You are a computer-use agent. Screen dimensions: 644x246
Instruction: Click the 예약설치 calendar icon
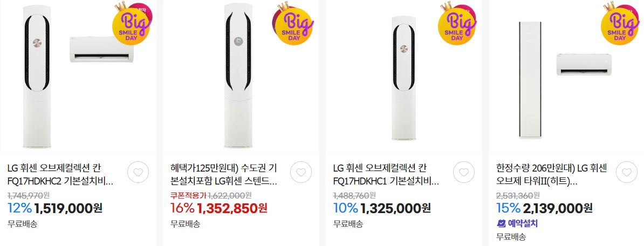pyautogui.click(x=501, y=223)
